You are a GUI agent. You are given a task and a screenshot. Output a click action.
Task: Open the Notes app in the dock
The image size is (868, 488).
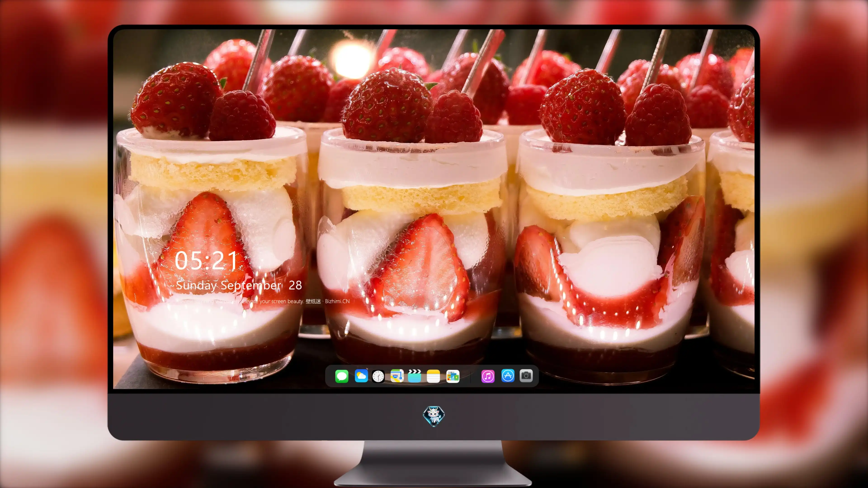(x=433, y=376)
